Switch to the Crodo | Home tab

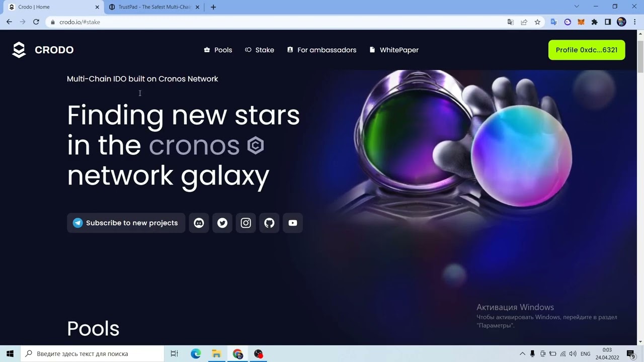point(53,7)
